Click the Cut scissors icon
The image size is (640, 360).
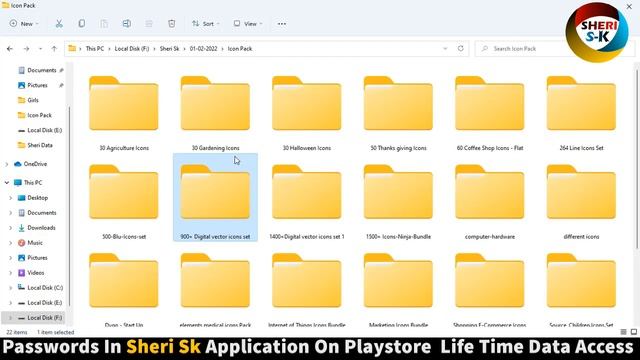[x=59, y=24]
